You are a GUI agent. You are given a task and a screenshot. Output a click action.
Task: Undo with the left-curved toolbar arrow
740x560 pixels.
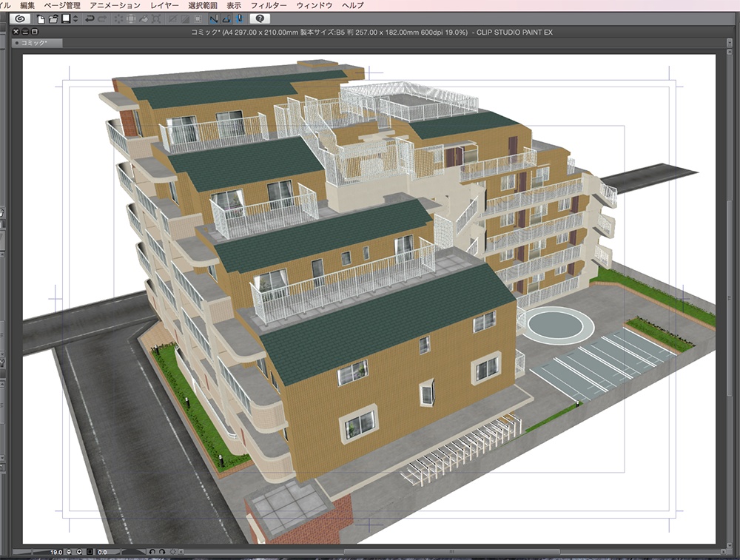click(90, 19)
